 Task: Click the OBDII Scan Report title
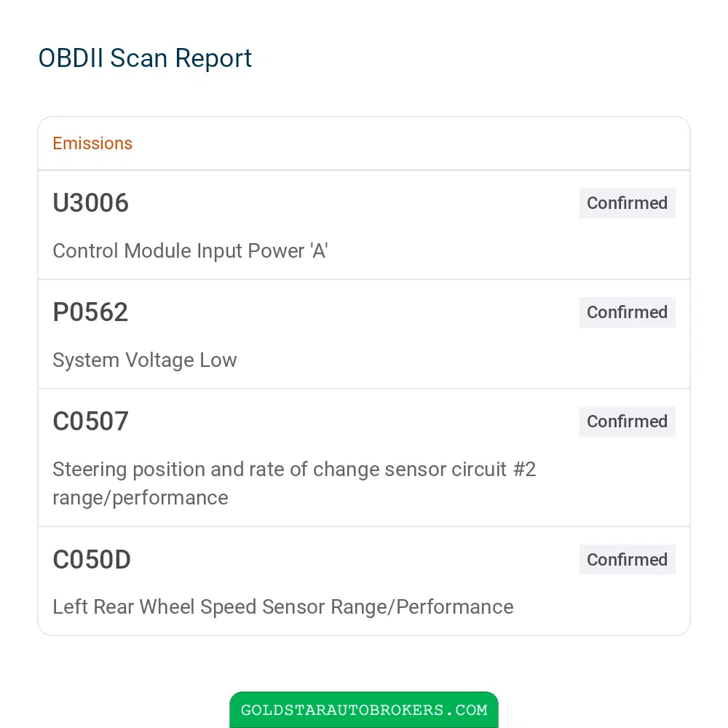click(x=145, y=58)
